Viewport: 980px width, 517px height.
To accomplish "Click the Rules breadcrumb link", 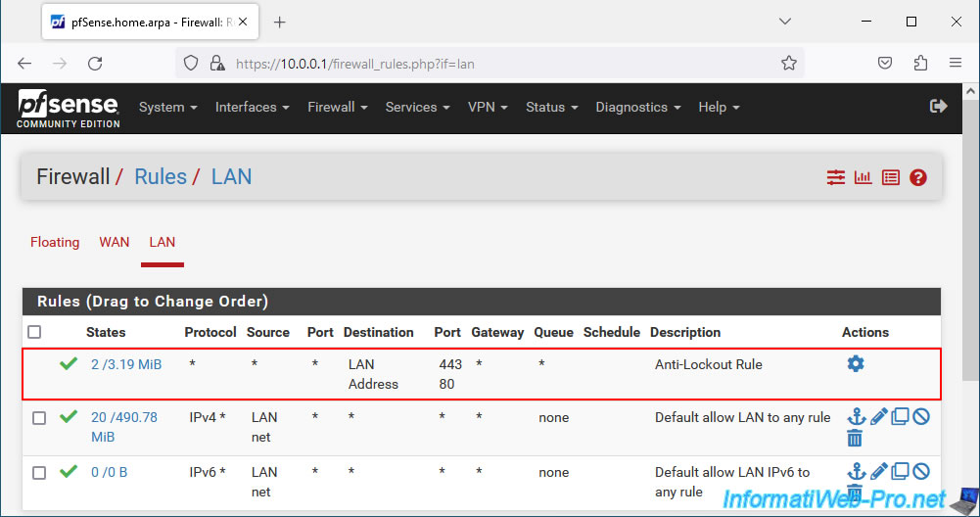I will (x=161, y=177).
